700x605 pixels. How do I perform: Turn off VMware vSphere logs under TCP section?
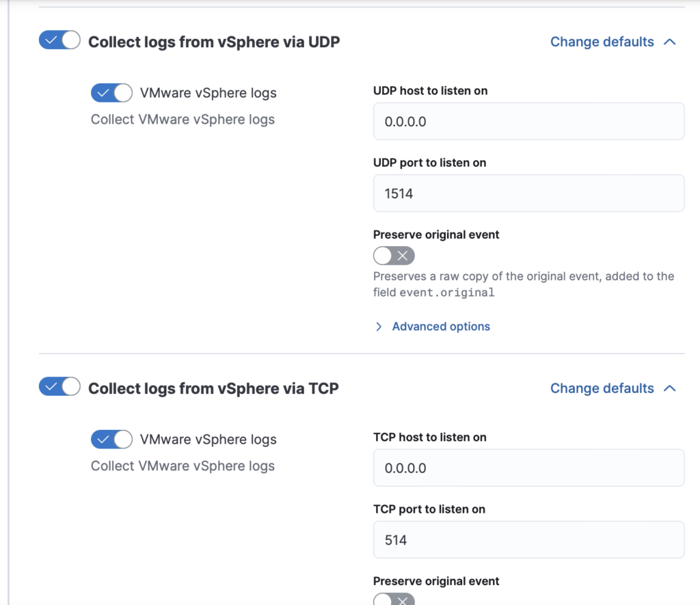111,440
